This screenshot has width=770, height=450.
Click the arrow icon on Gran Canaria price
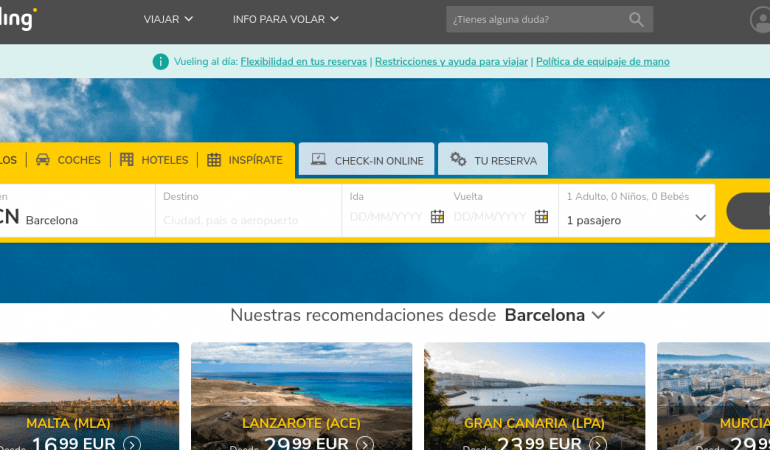pyautogui.click(x=598, y=444)
